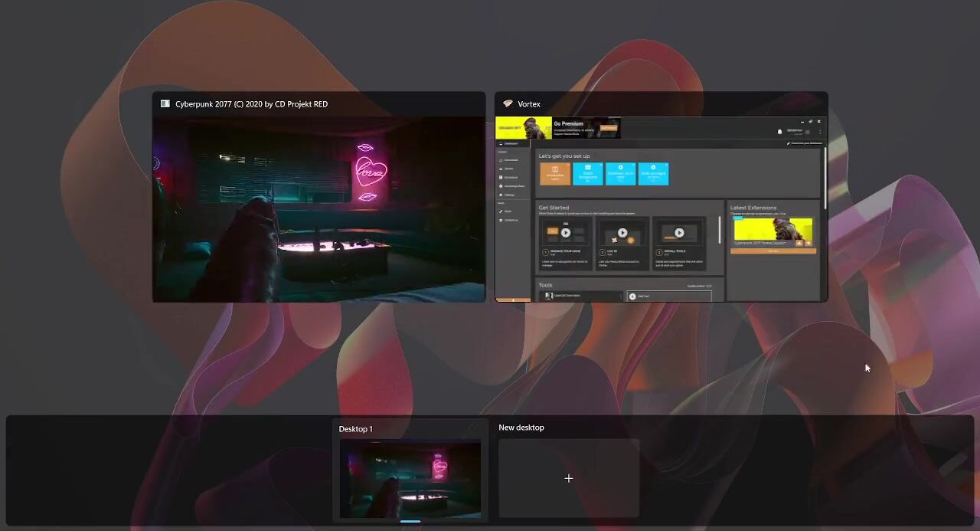Viewport: 980px width, 531px height.
Task: Open the Vortex three-dot options menu
Action: pos(820,132)
